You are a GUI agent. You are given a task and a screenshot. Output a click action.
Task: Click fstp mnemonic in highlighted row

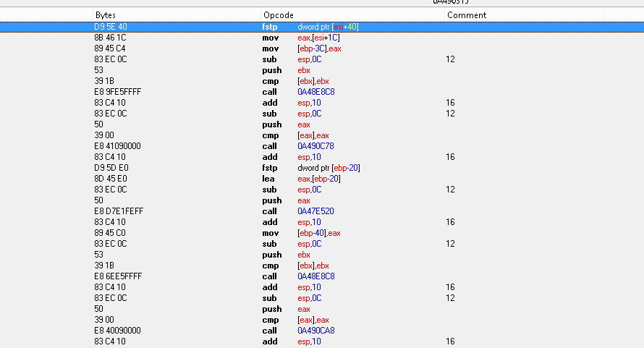270,27
